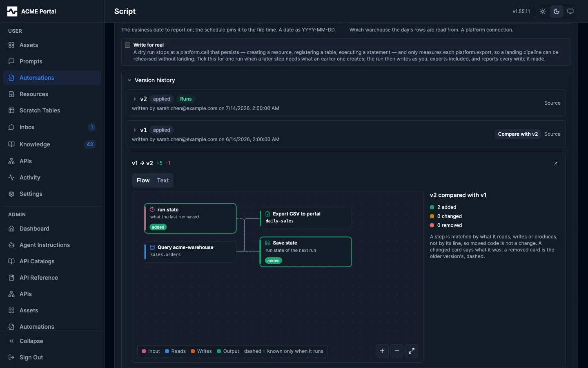
Task: Select the Export CSV to portal node
Action: point(306,218)
